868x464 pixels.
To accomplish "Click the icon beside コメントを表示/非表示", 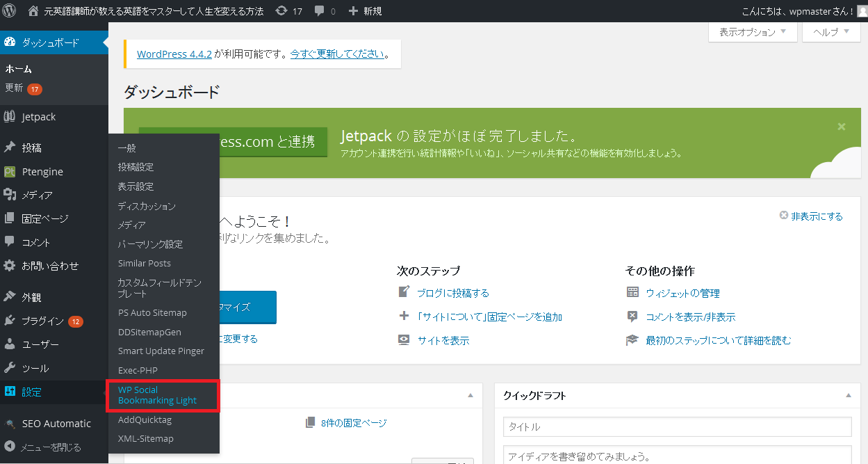I will (x=632, y=316).
